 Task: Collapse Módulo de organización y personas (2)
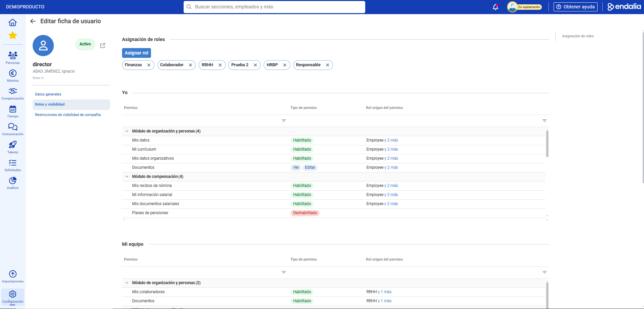(127, 283)
